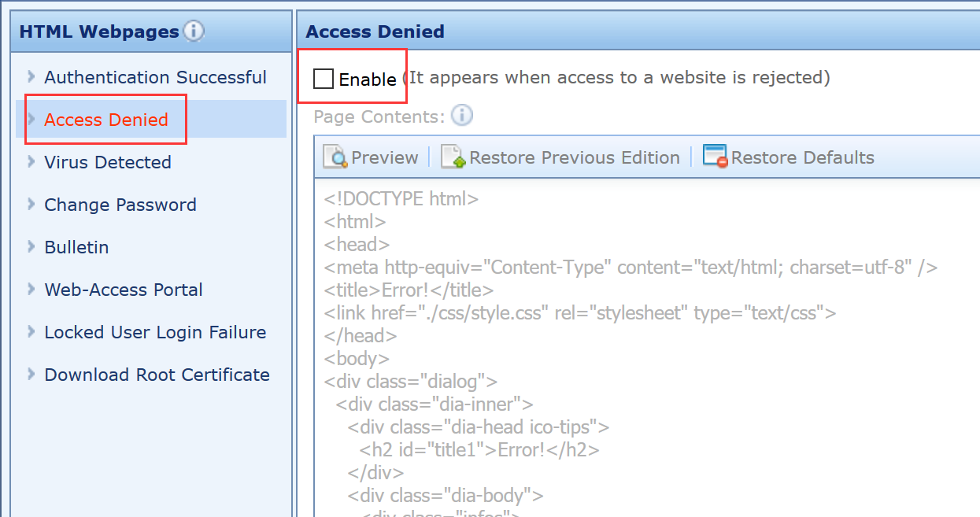Click the Restore Defaults window icon

coord(715,157)
